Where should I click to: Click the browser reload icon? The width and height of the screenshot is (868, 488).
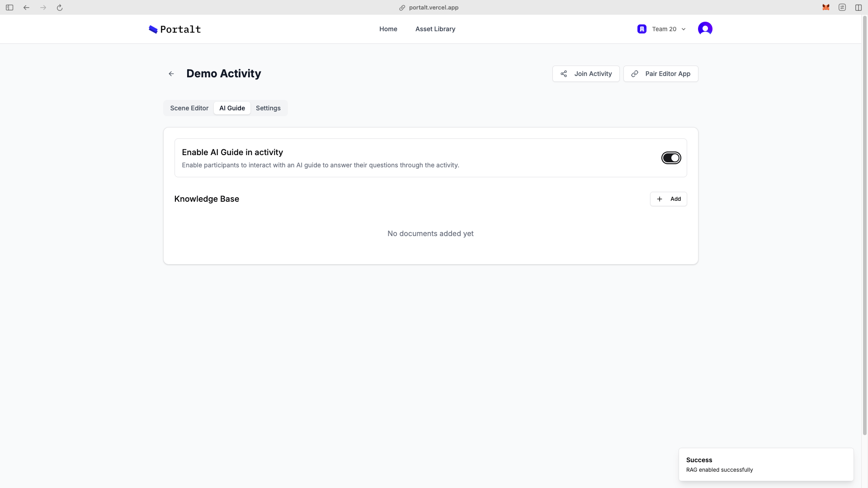(x=60, y=8)
